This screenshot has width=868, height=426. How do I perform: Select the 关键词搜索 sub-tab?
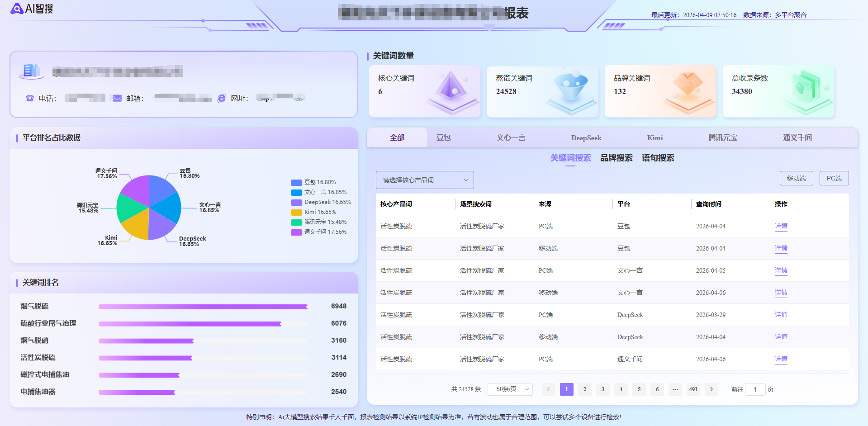pyautogui.click(x=571, y=158)
